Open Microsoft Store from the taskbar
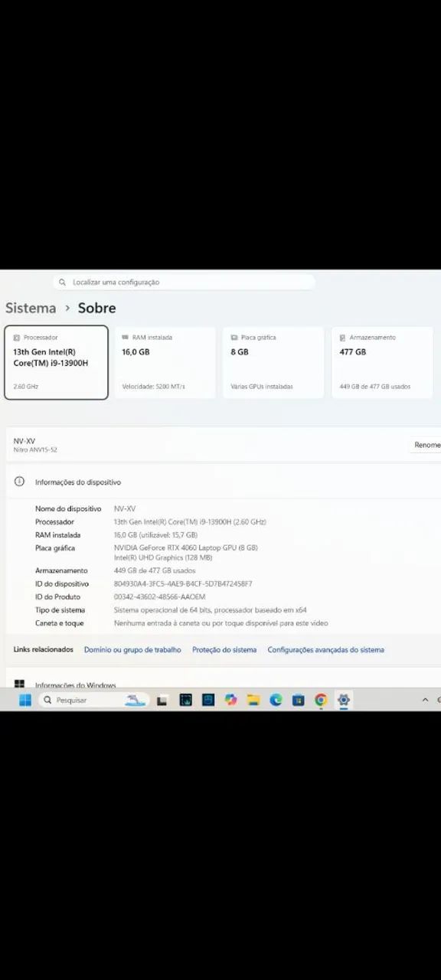Viewport: 441px width, 980px height. pos(299,700)
